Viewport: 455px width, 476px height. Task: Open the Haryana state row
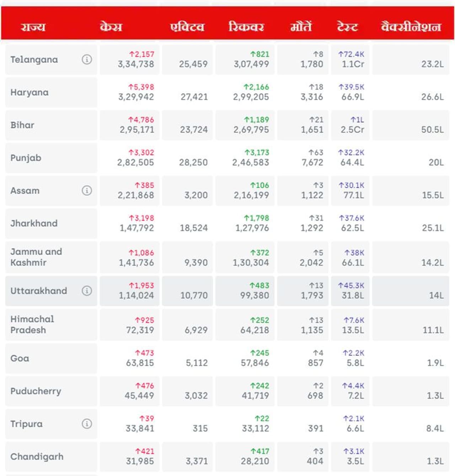pos(30,92)
